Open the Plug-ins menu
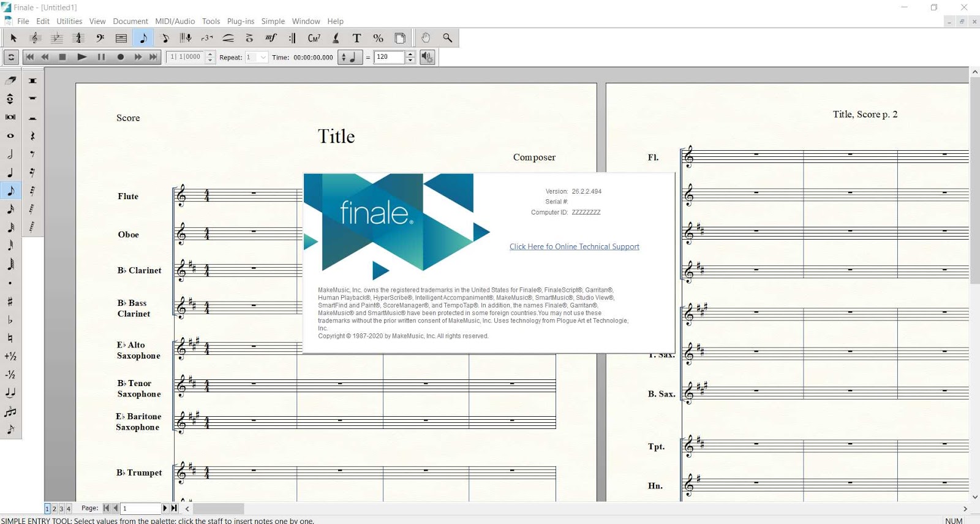The height and width of the screenshot is (524, 980). [x=241, y=21]
